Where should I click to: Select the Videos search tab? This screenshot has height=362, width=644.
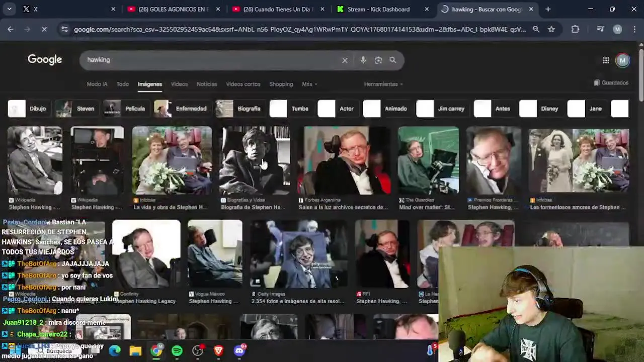(179, 84)
